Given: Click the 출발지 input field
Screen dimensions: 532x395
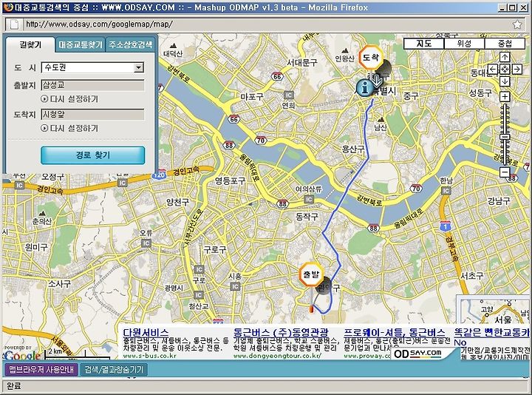Looking at the screenshot, I should pyautogui.click(x=92, y=85).
